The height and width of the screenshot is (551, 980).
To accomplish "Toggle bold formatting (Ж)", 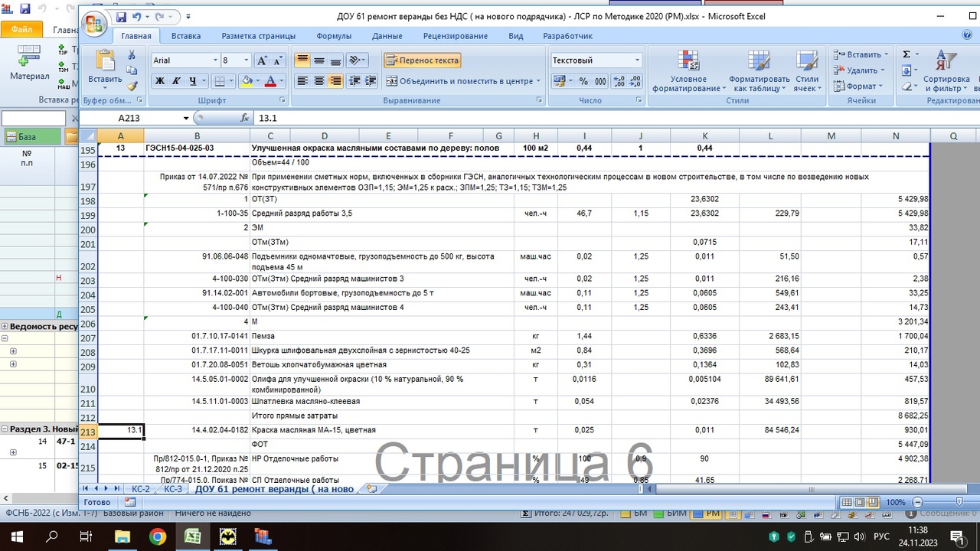I will click(159, 81).
